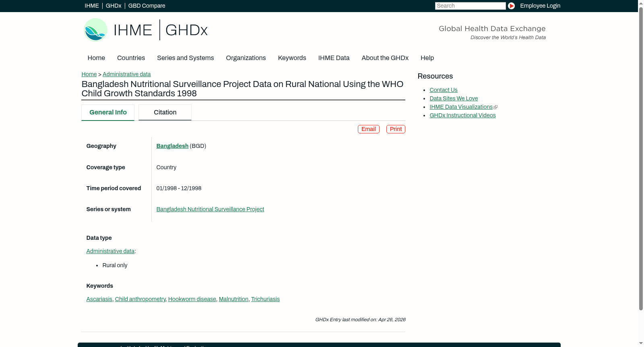Open Bangladesh Nutritional Surveillance Project series link
The image size is (644, 347).
[210, 209]
